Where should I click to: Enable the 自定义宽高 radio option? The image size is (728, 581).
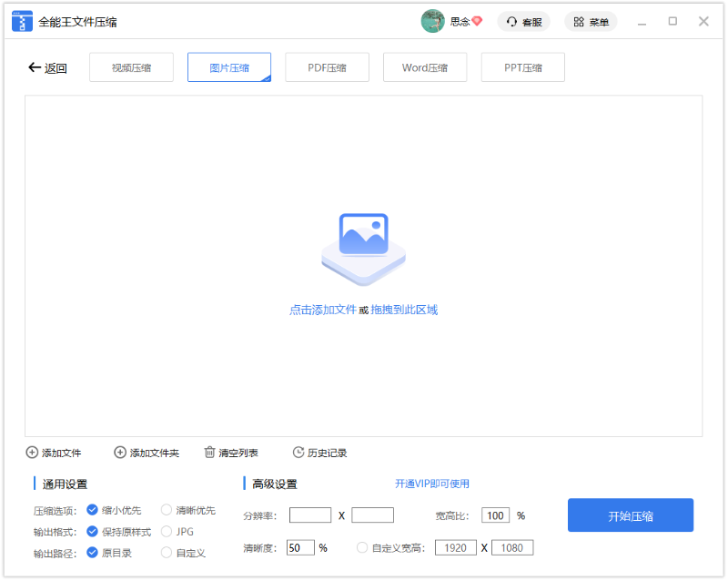point(362,548)
